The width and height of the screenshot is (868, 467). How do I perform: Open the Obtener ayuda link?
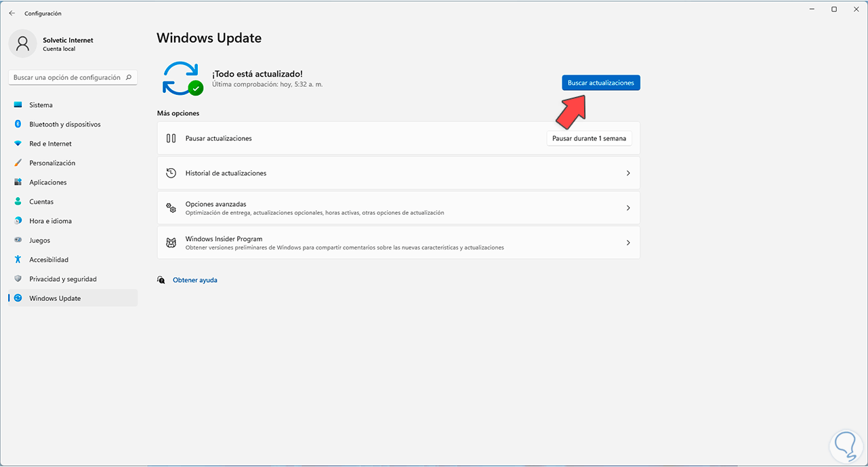pos(195,280)
